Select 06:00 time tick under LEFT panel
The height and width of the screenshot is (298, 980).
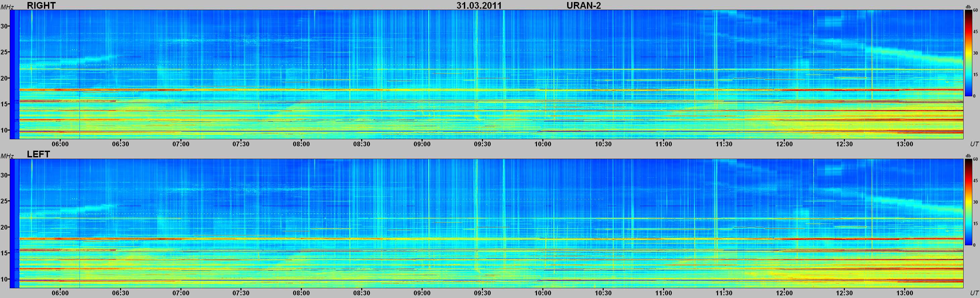[60, 293]
